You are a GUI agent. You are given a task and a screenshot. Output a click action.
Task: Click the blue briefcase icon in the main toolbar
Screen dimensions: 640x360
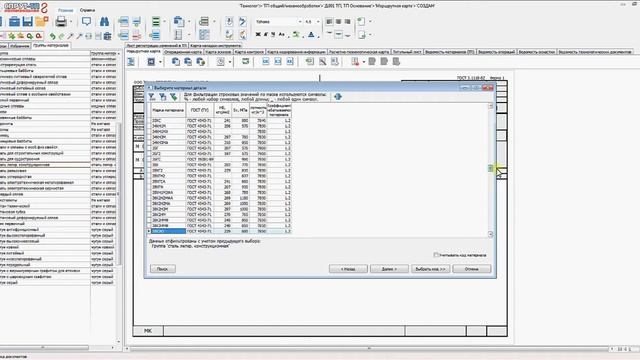tap(14, 22)
